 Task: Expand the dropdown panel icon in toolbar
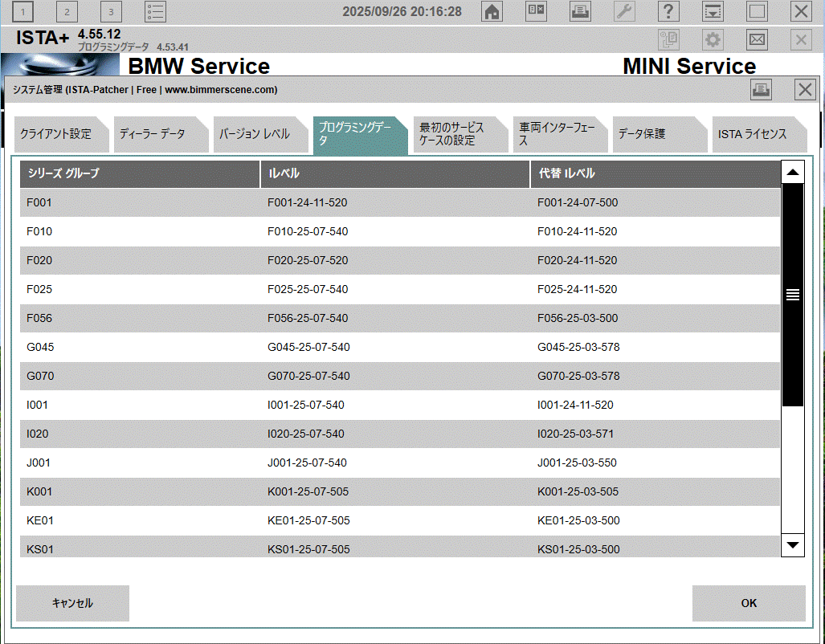click(713, 11)
